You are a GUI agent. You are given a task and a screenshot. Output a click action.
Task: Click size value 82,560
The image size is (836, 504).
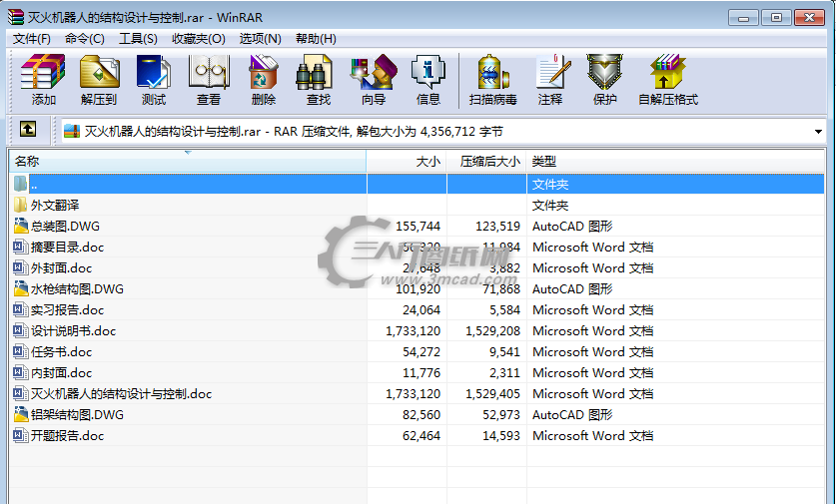[421, 414]
